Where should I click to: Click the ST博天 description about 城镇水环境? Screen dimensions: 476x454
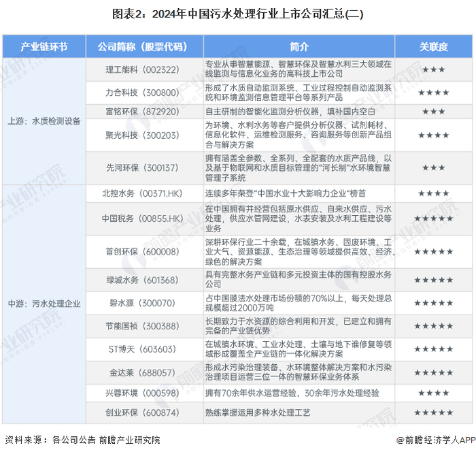tap(299, 349)
